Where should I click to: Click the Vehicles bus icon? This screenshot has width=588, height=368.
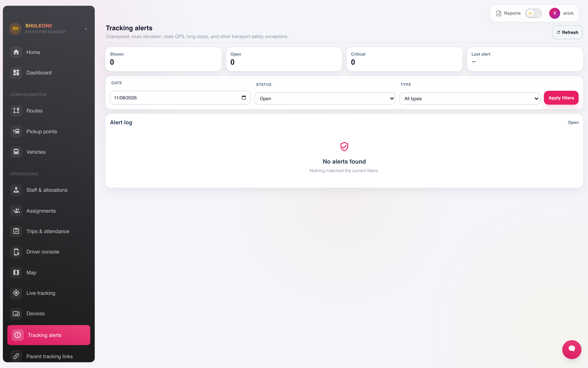(x=16, y=152)
